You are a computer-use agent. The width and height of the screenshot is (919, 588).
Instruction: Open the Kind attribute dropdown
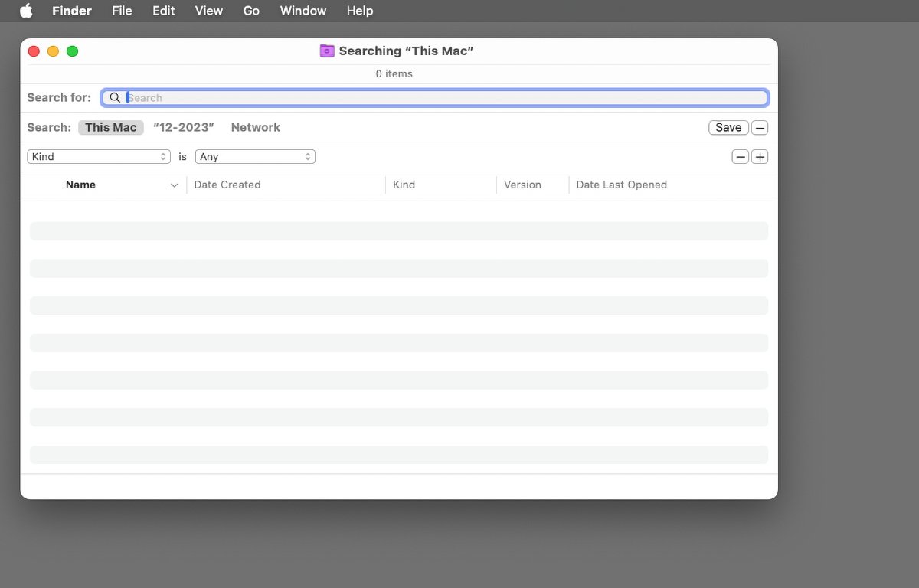[99, 157]
